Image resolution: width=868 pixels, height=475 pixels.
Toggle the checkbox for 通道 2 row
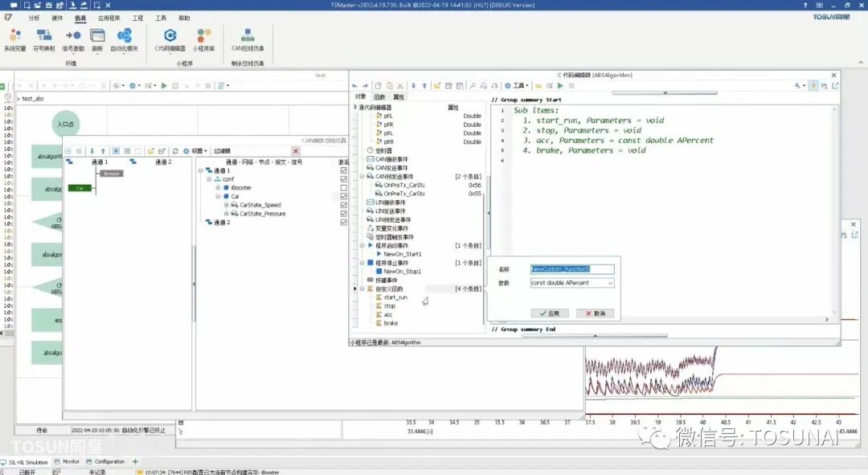pyautogui.click(x=344, y=222)
